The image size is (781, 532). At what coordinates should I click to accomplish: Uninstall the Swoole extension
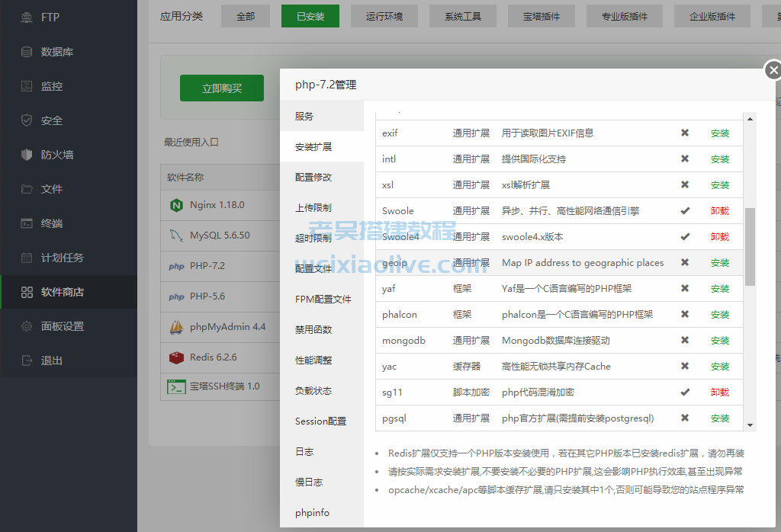tap(720, 210)
